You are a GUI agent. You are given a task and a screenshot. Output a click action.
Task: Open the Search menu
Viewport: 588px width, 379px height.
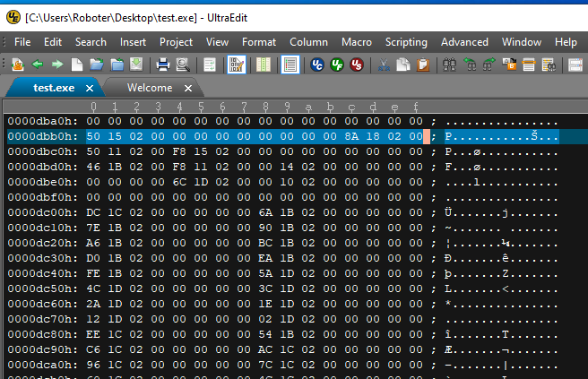(91, 42)
